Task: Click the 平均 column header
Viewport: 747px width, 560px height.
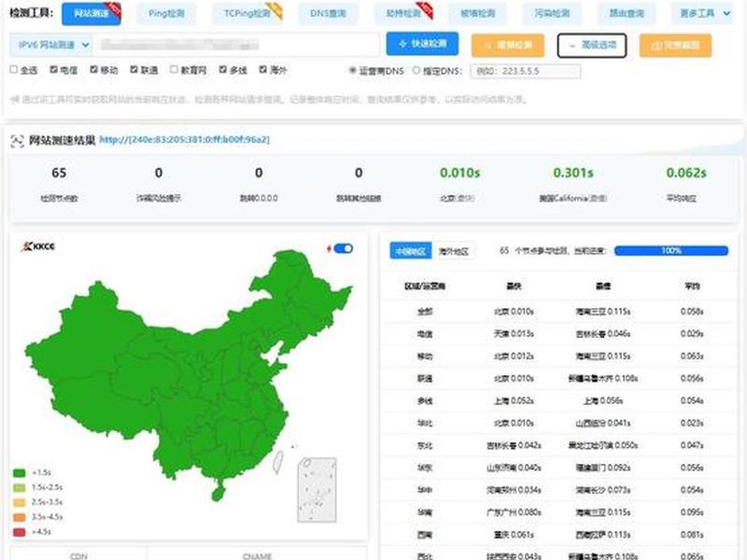Action: click(x=692, y=287)
